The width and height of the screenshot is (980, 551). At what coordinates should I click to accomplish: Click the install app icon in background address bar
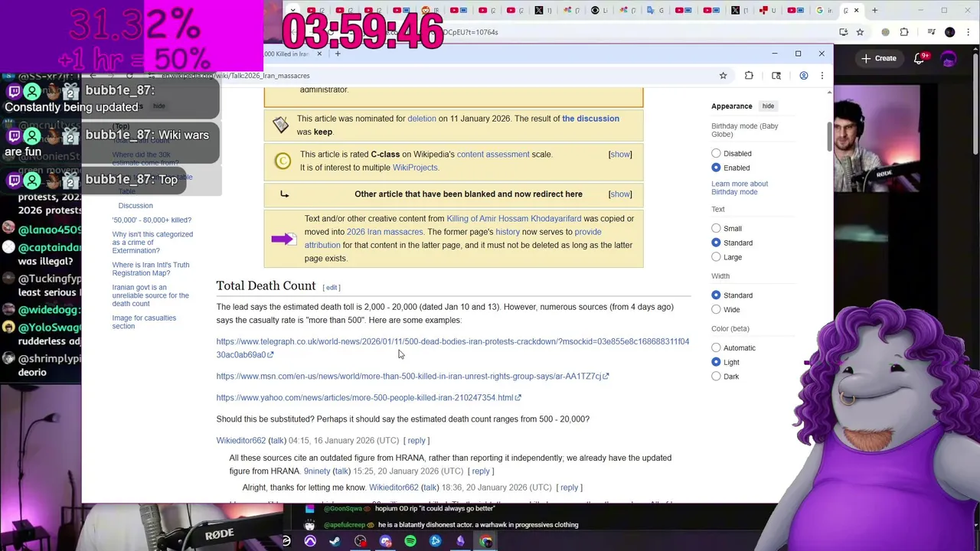pos(843,32)
